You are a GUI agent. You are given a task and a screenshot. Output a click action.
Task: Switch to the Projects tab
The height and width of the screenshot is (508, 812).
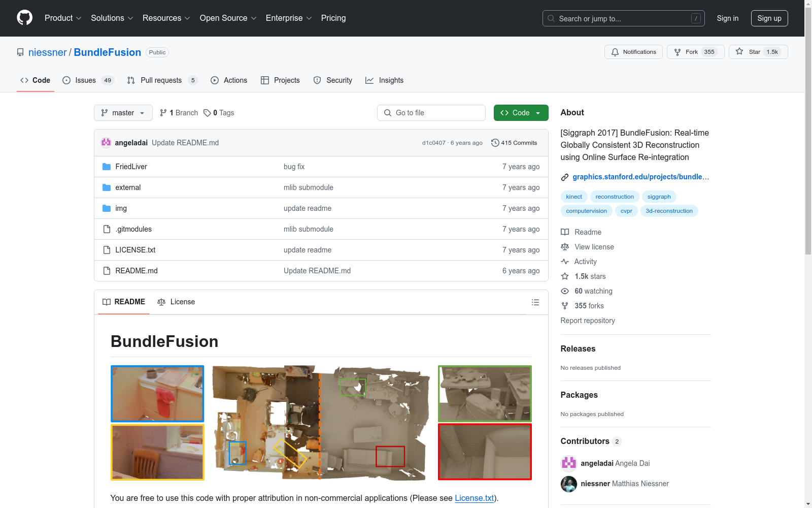point(280,80)
